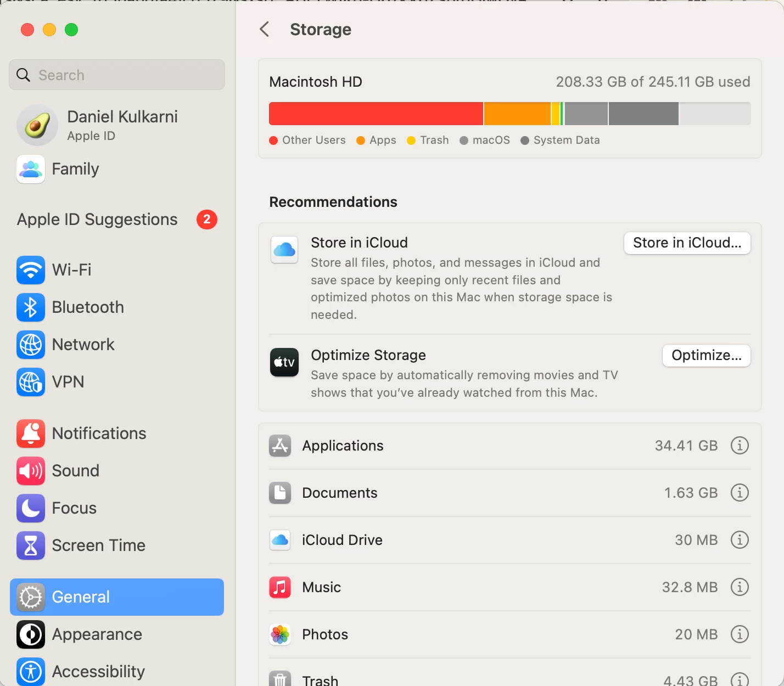
Task: Click the Applications category icon
Action: click(280, 446)
